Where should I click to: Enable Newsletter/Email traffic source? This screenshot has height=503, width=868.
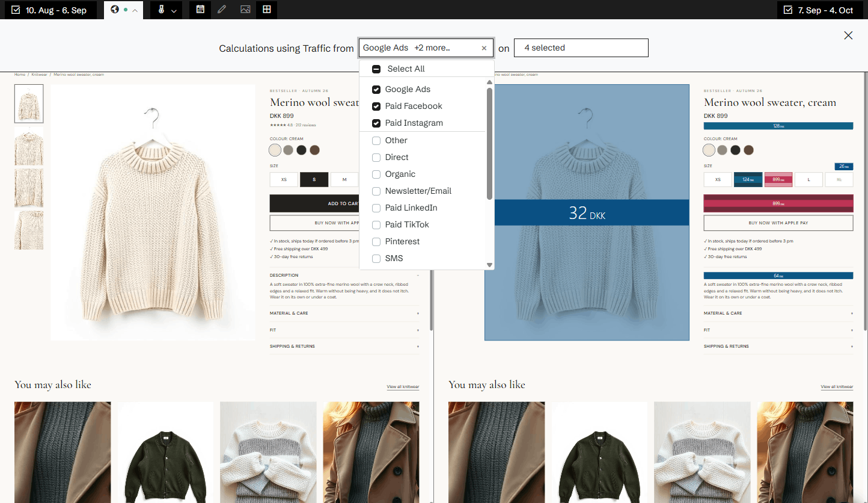click(376, 191)
